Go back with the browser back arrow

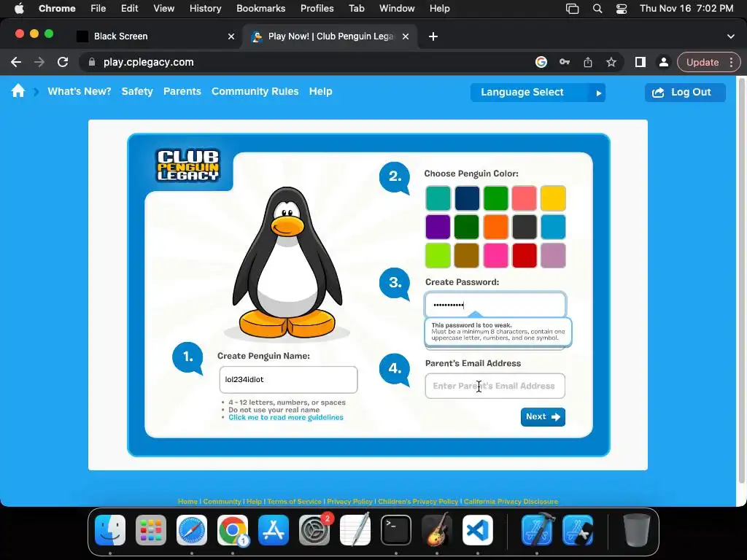(x=16, y=62)
